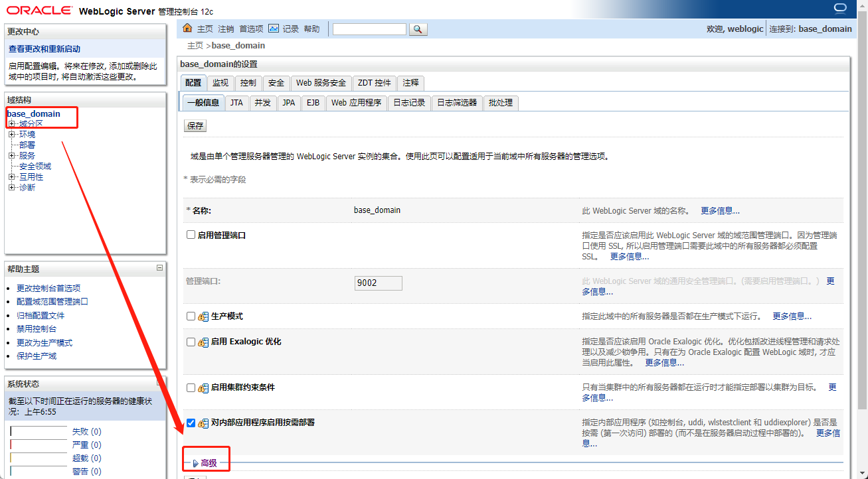Open help topic 禁用控制台

pos(37,329)
